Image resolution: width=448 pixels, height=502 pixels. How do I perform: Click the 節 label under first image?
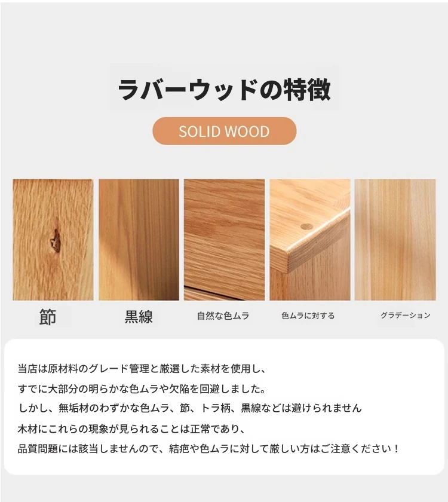pyautogui.click(x=48, y=317)
